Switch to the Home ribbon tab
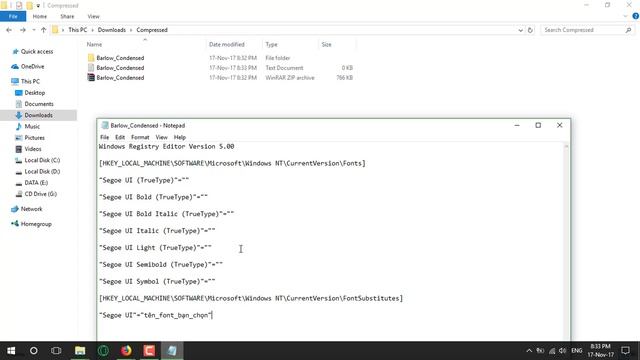The image size is (640, 360). (x=40, y=16)
